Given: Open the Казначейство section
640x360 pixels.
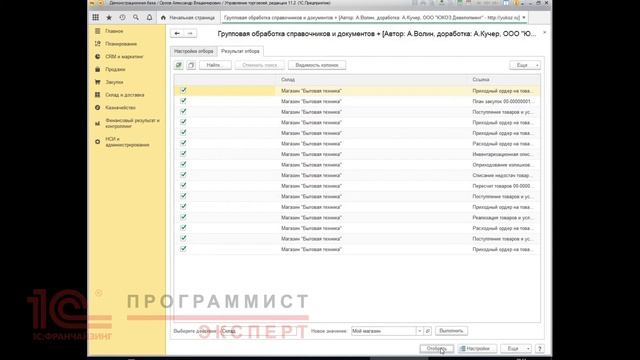Looking at the screenshot, I should 120,107.
